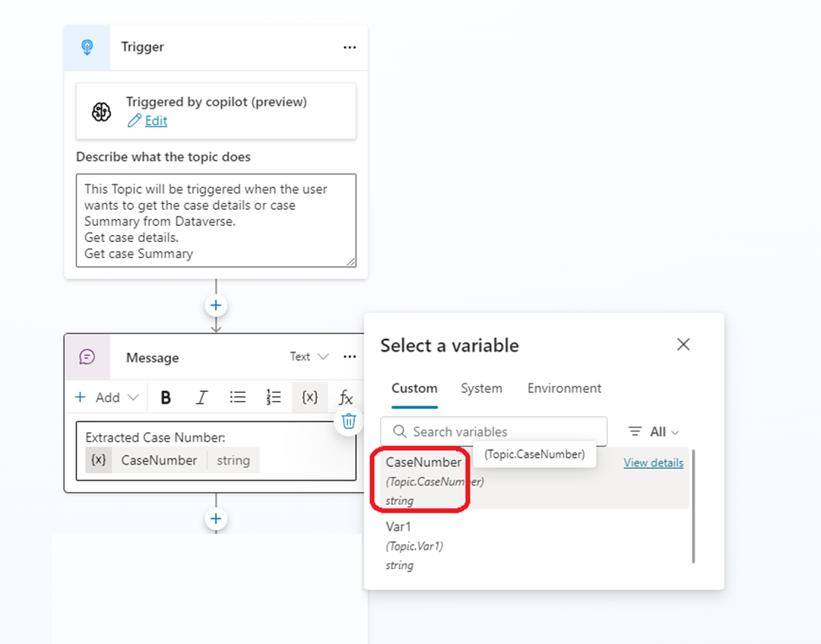
Task: Click the insert variable {x} icon
Action: (309, 398)
